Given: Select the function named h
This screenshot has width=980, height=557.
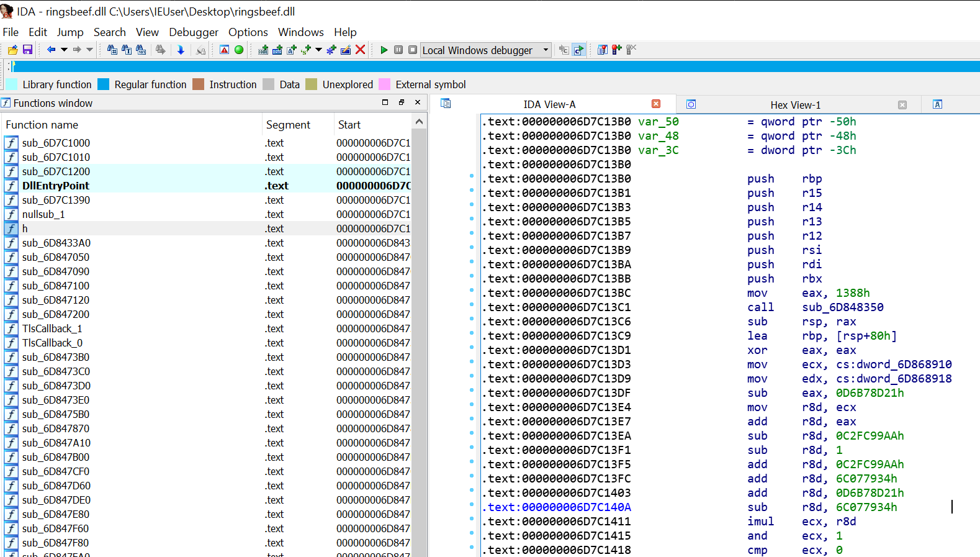Looking at the screenshot, I should pos(206,229).
